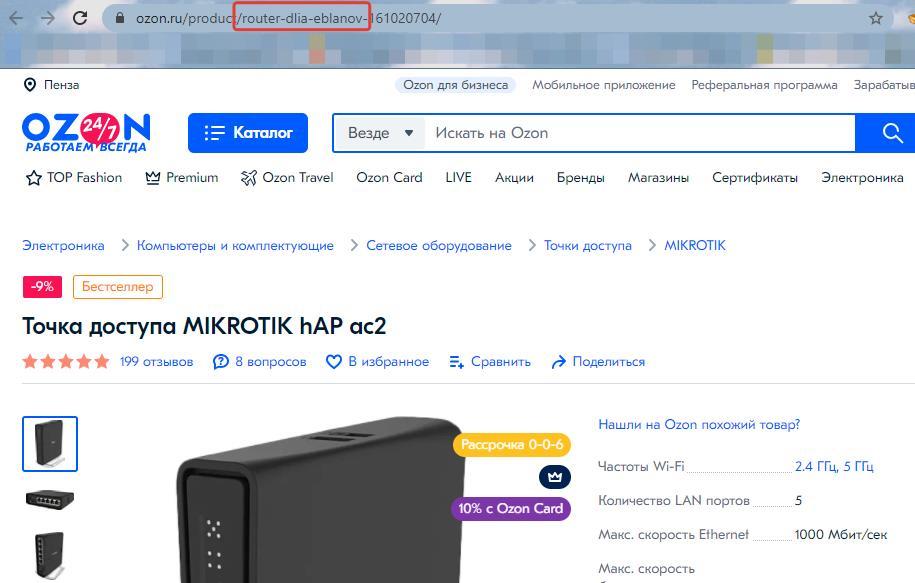Select second thumbnail showing LAN ports
This screenshot has width=915, height=583.
(x=50, y=500)
